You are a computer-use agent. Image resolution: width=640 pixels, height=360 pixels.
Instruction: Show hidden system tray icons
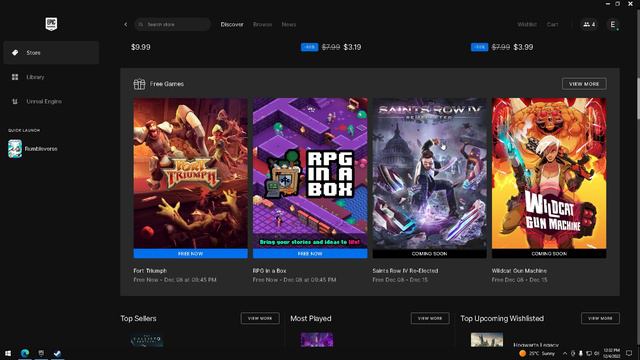(565, 353)
